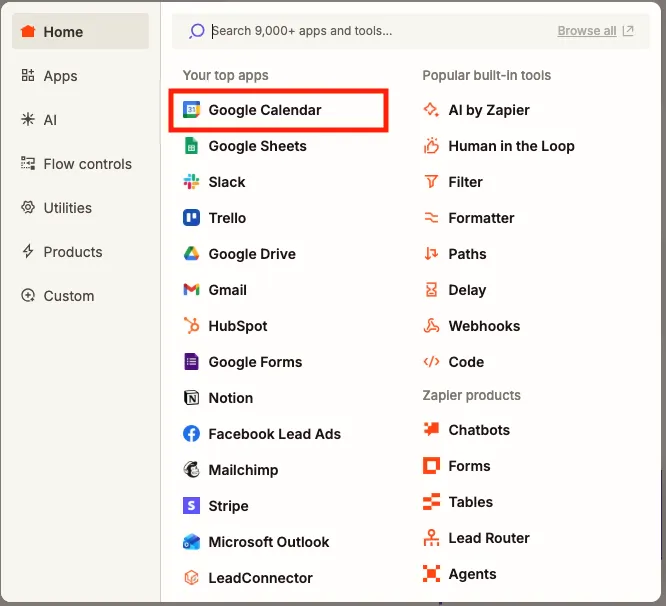Select HubSpot app label
This screenshot has width=666, height=606.
(x=238, y=326)
